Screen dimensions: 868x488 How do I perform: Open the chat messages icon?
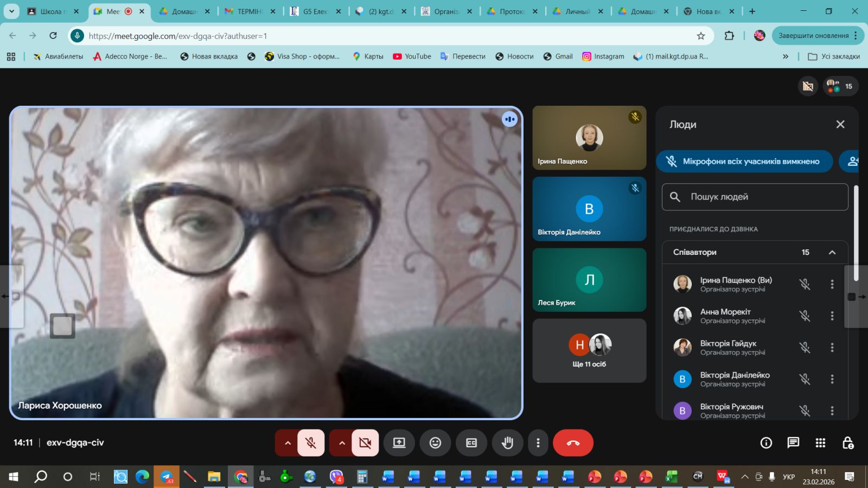[793, 443]
